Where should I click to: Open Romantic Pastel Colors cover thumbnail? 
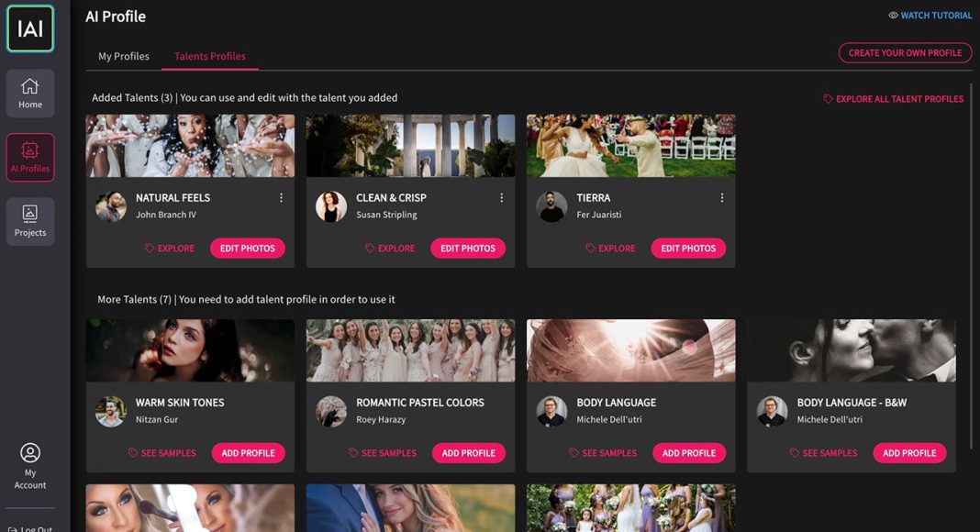[x=410, y=350]
